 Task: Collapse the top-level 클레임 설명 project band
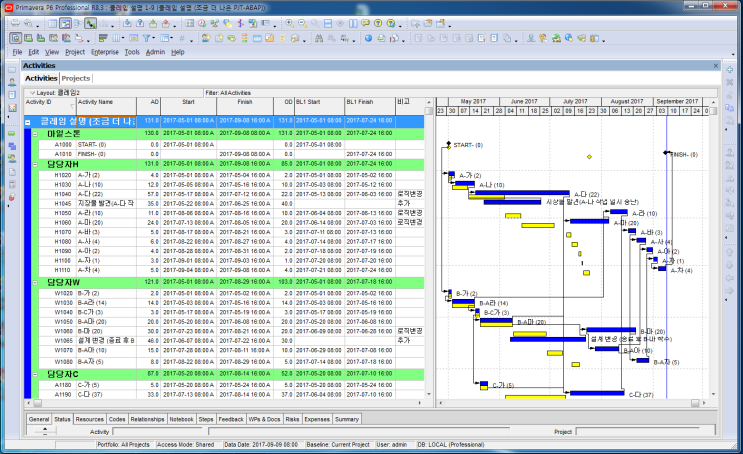pyautogui.click(x=27, y=122)
